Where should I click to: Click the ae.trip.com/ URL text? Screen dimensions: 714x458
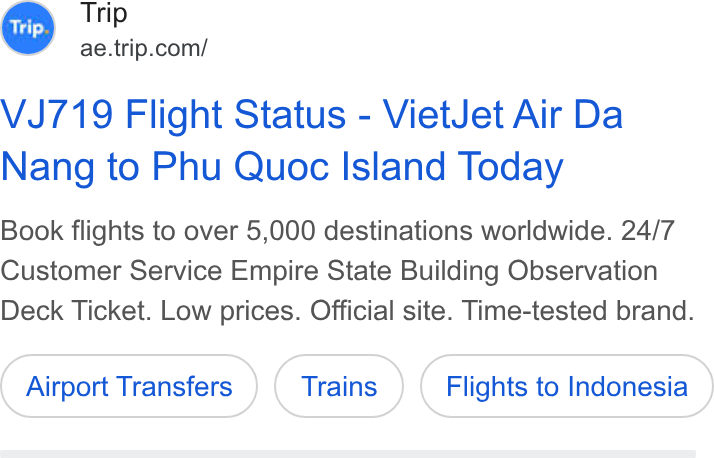coord(143,48)
